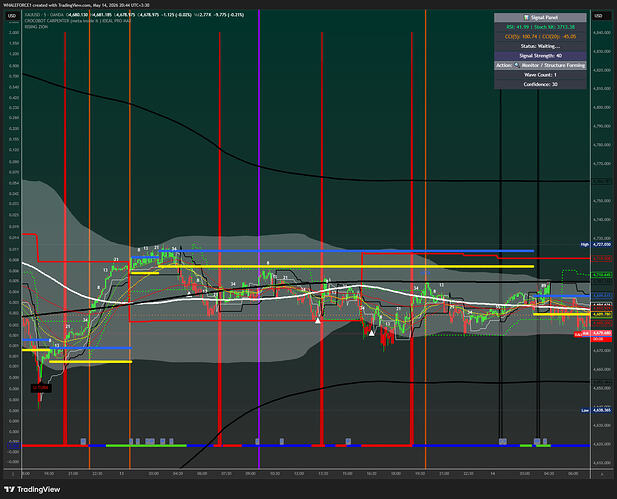Click the RSI 41.99 Stoch row
Screen dimensions: 617x499
540,27
